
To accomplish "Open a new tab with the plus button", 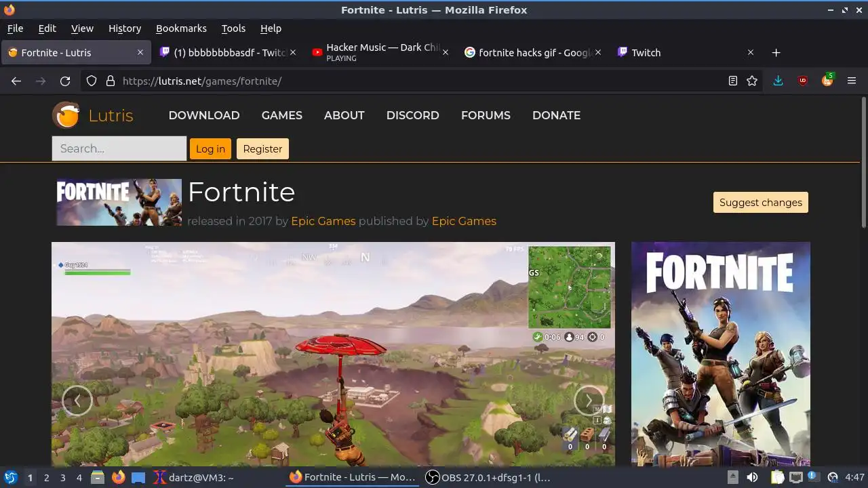I will [x=776, y=52].
